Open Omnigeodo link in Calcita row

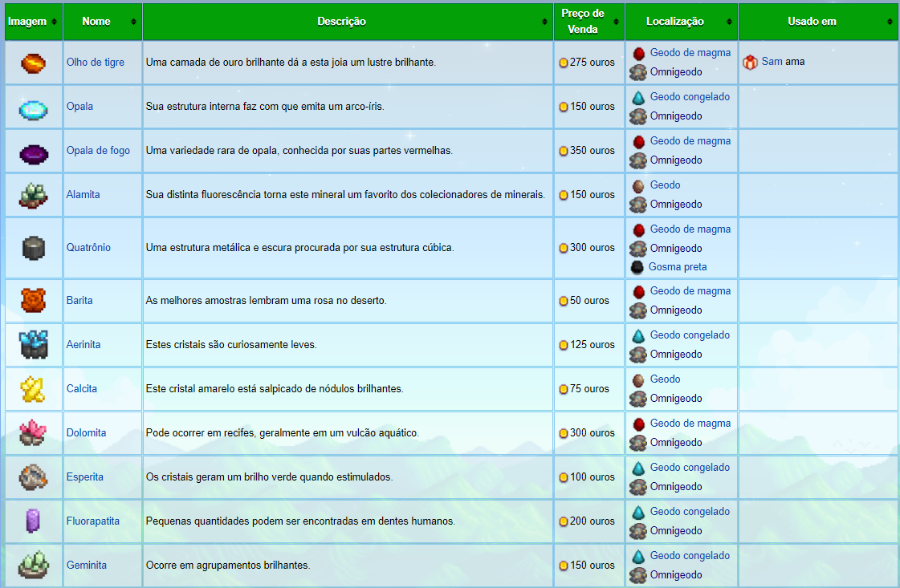[676, 398]
